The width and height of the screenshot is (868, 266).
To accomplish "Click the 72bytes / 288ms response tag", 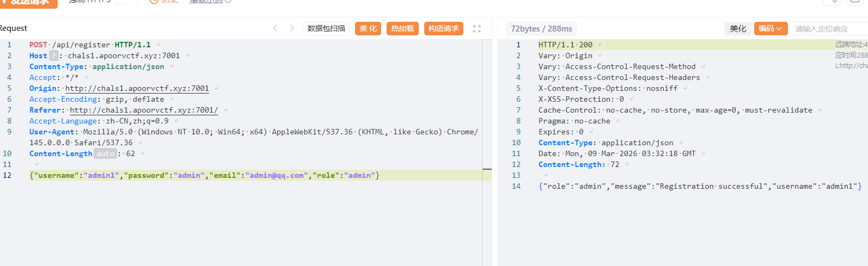I will point(541,29).
